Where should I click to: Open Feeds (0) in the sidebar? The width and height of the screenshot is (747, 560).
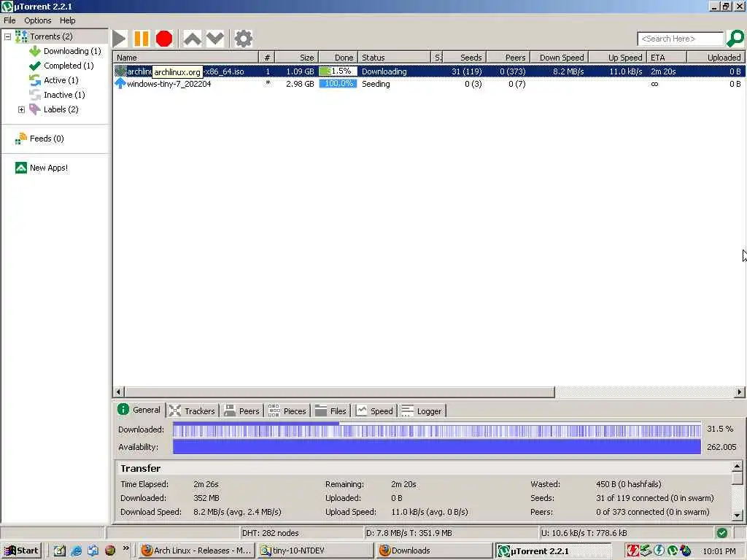tap(47, 139)
